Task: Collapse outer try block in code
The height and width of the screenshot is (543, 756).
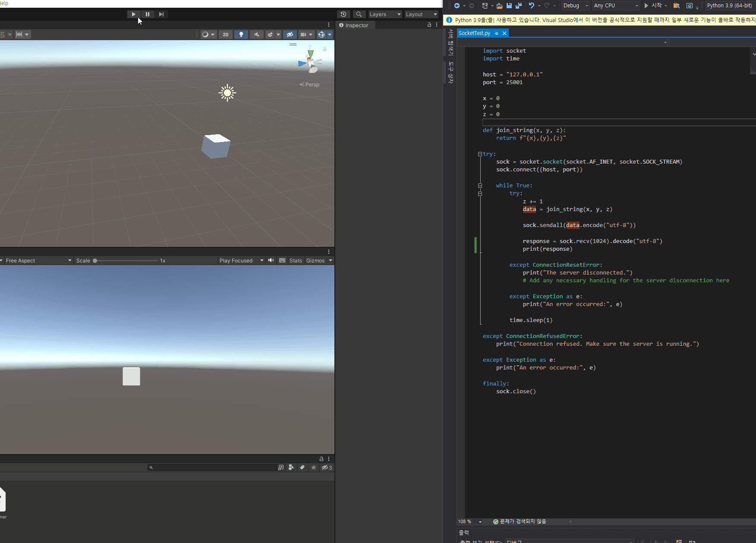Action: [480, 154]
